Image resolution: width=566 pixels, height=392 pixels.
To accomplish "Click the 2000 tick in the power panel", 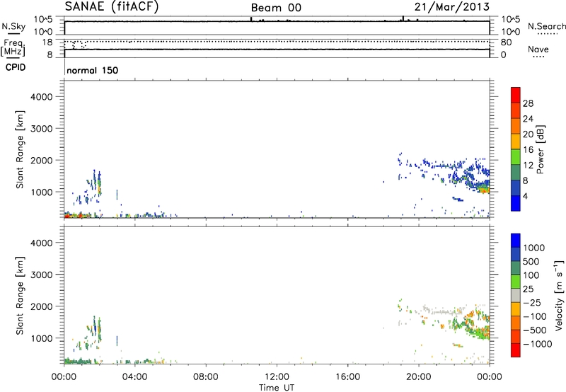I will (x=41, y=160).
